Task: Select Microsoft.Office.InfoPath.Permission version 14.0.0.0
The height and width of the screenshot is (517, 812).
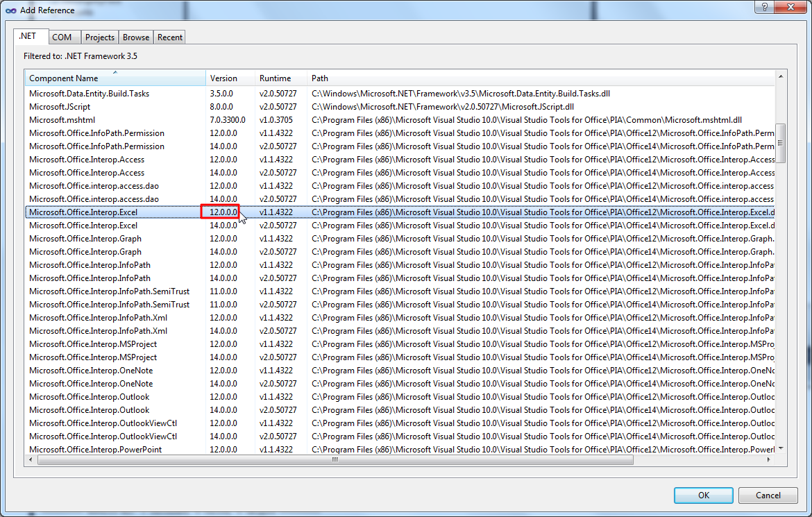Action: click(400, 146)
